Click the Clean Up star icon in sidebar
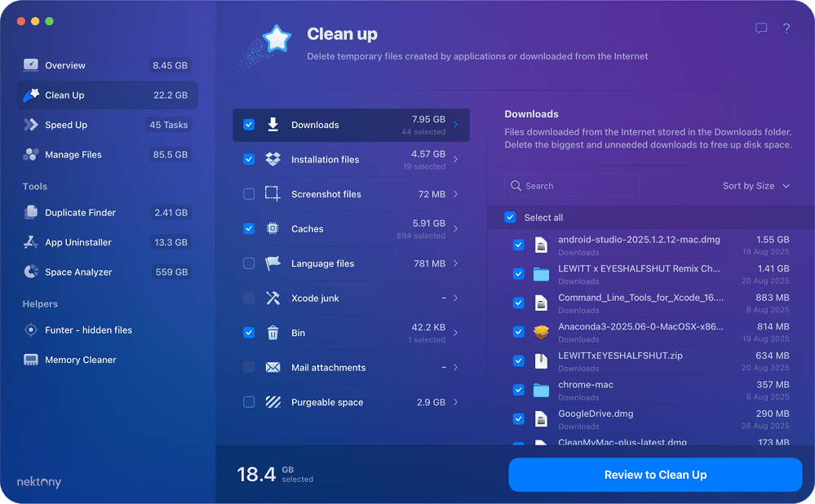 pyautogui.click(x=31, y=95)
